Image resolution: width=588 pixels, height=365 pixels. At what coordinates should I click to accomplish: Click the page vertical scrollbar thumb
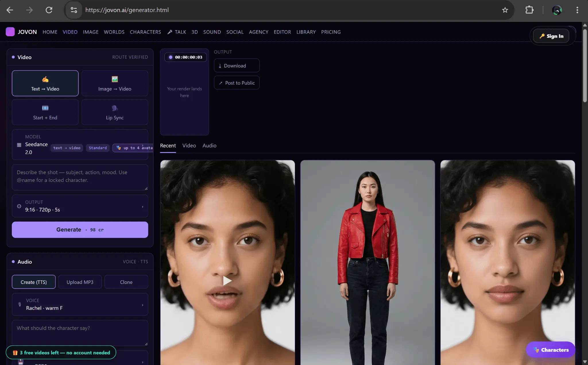tap(585, 66)
